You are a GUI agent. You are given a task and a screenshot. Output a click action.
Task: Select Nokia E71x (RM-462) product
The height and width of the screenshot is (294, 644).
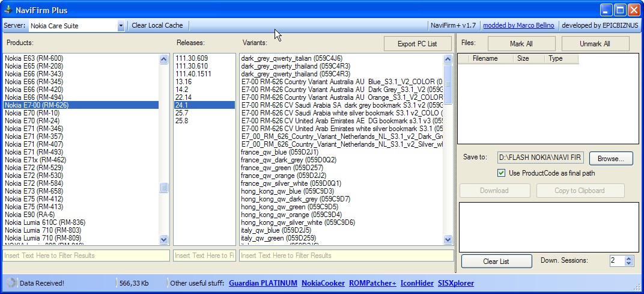pos(81,160)
